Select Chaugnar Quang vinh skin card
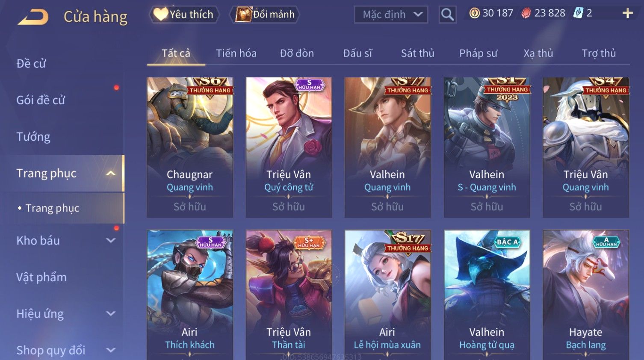Viewport: 644px width, 360px height. coord(190,148)
